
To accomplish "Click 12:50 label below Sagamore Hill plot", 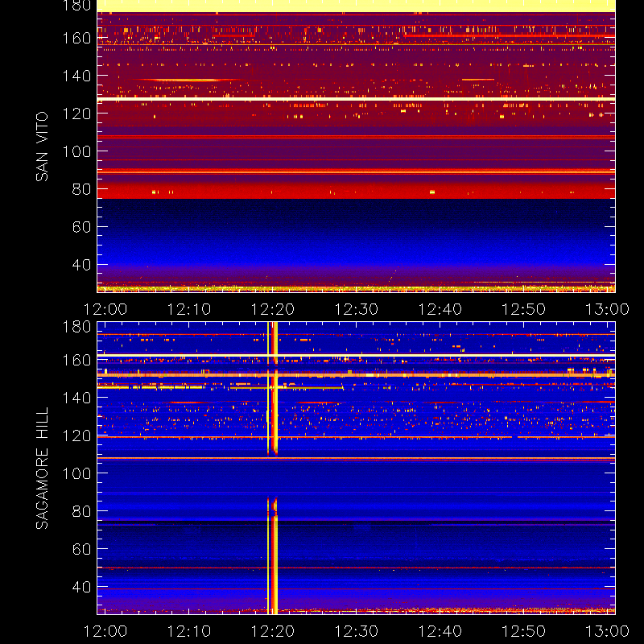I will [524, 631].
